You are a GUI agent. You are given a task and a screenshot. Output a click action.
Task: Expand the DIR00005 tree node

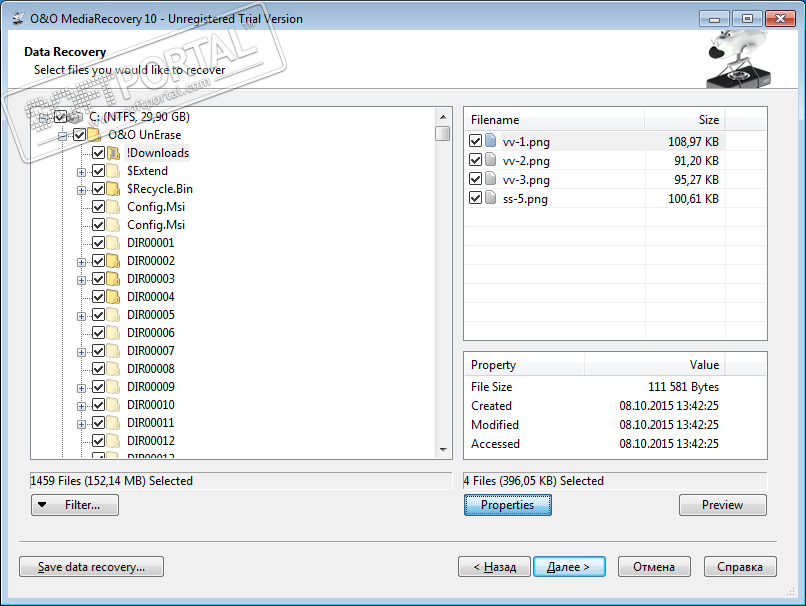coord(81,316)
